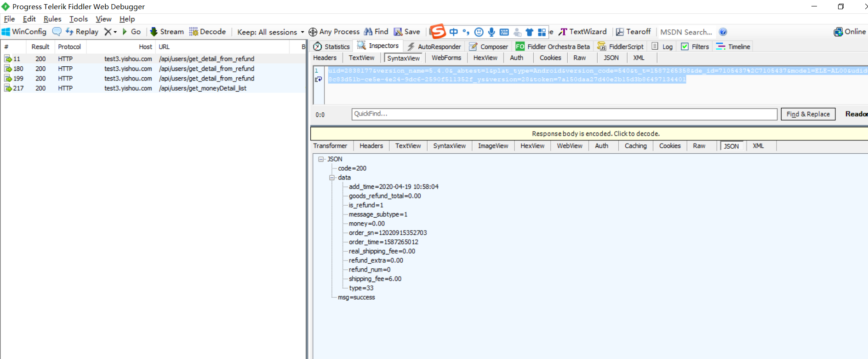Screen dimensions: 868x359
Task: Toggle word wrap icon in SyntaxView gutter
Action: pyautogui.click(x=318, y=80)
